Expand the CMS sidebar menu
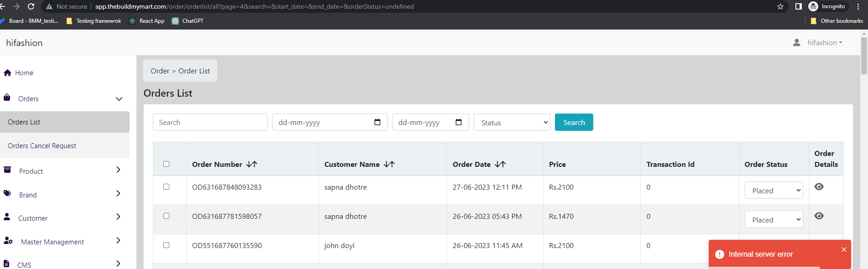This screenshot has width=868, height=269. tap(118, 264)
